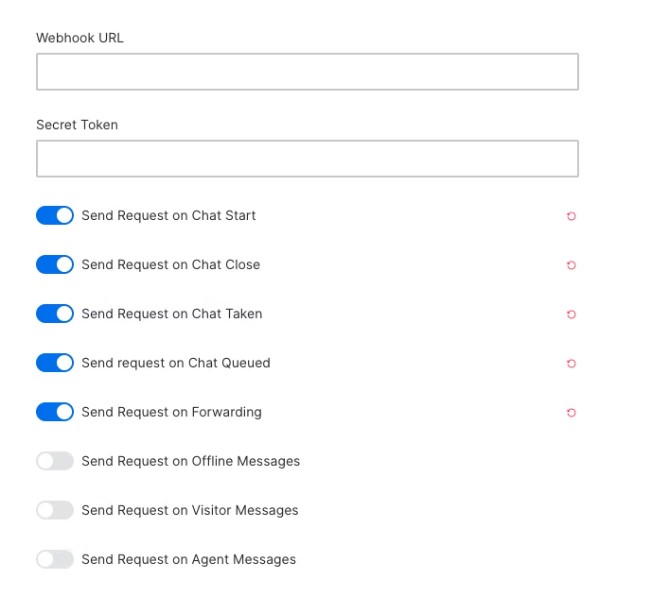
Task: Reset the Send Request on Chat Taken setting
Action: pyautogui.click(x=571, y=314)
